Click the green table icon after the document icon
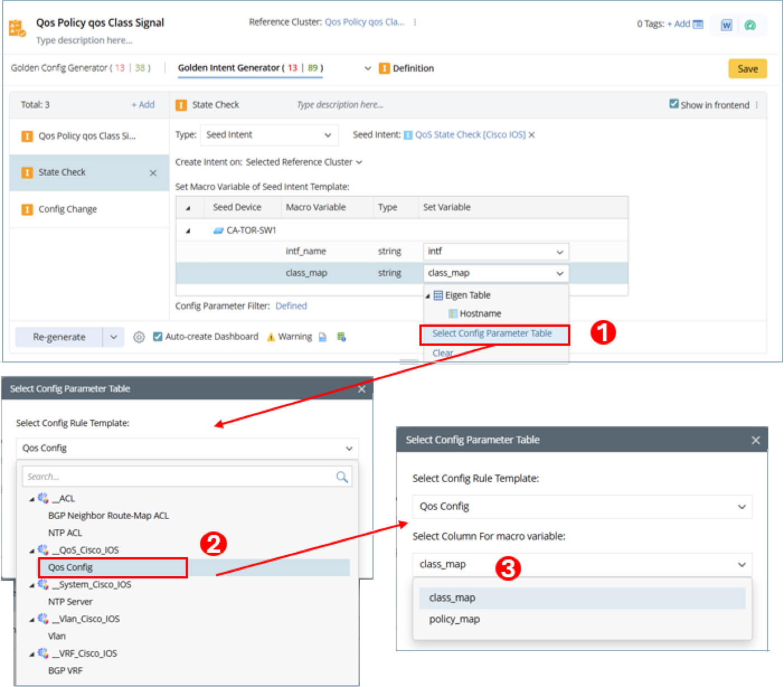 tap(341, 337)
